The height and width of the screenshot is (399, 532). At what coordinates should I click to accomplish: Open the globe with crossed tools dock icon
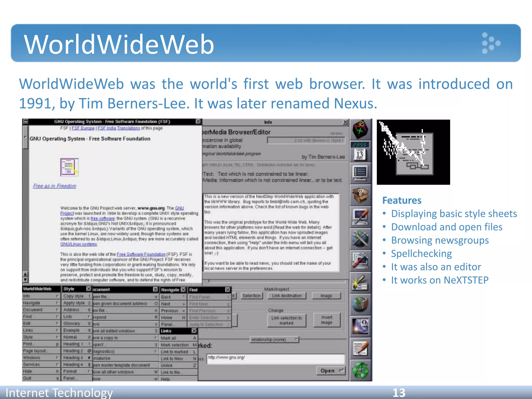(360, 239)
